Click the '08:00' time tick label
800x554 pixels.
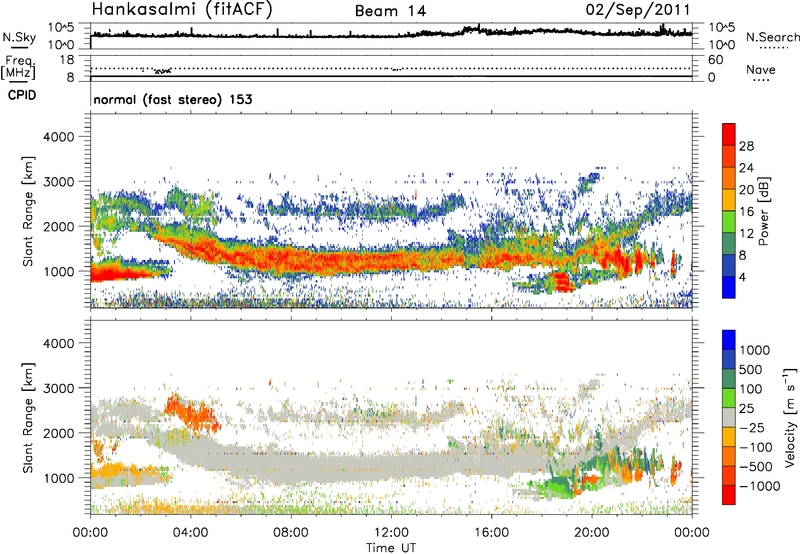pyautogui.click(x=291, y=533)
